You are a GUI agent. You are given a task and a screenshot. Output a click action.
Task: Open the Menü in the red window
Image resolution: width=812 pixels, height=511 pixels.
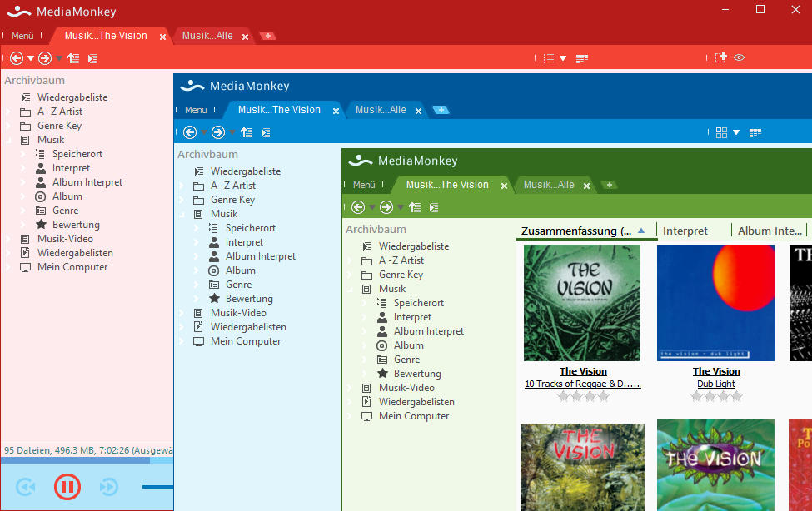(x=22, y=36)
